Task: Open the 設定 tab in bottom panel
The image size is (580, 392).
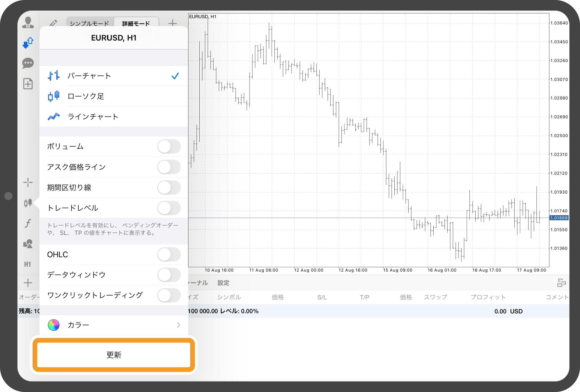Action: click(x=223, y=283)
